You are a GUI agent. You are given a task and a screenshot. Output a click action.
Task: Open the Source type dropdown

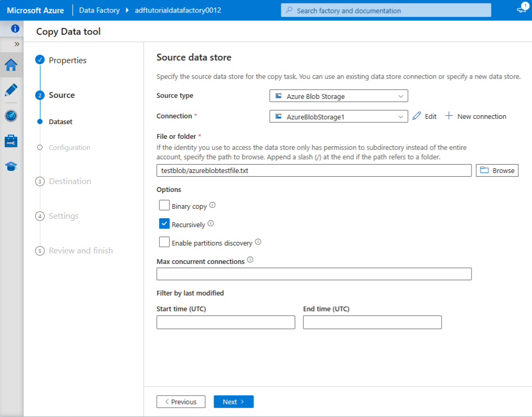click(x=339, y=96)
